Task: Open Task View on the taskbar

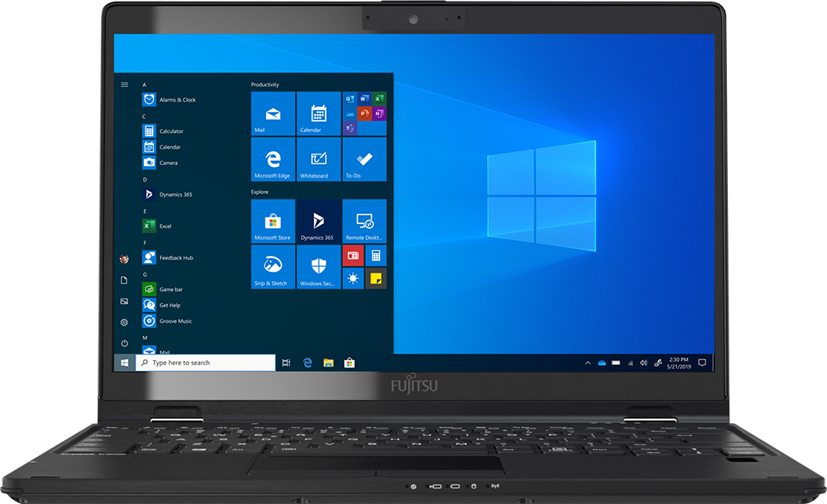Action: point(286,363)
